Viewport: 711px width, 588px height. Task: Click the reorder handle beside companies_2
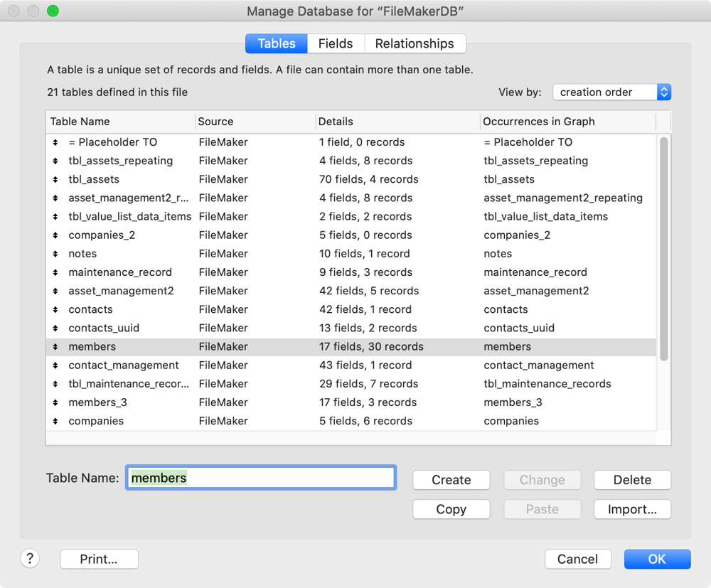pyautogui.click(x=55, y=235)
